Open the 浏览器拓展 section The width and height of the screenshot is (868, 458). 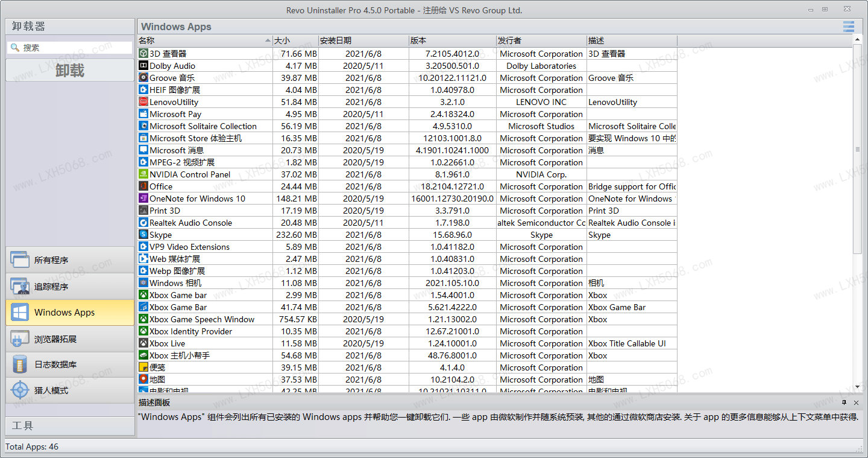click(70, 339)
